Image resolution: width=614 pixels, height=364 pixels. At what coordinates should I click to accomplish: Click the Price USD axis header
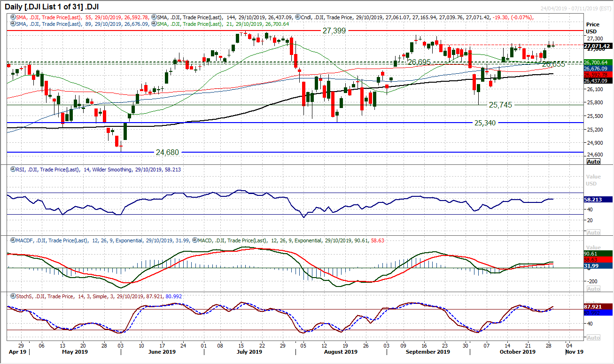[593, 28]
